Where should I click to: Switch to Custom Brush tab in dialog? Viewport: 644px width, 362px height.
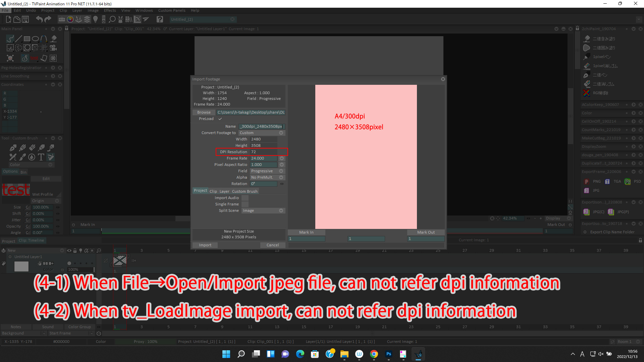tap(245, 191)
